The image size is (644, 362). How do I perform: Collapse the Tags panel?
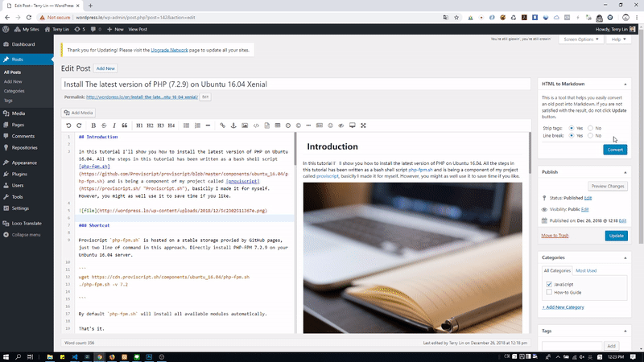coord(625,331)
